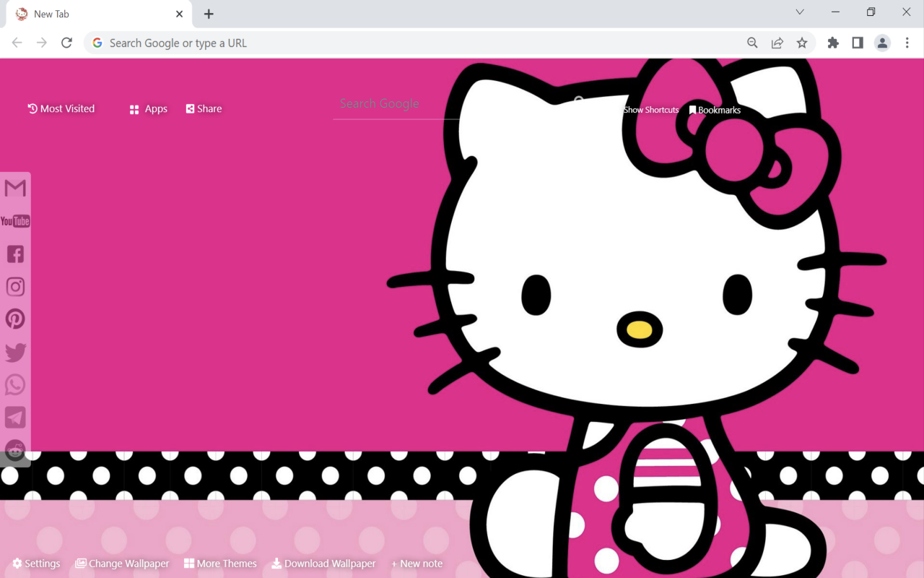Go forward to next page

(x=42, y=43)
